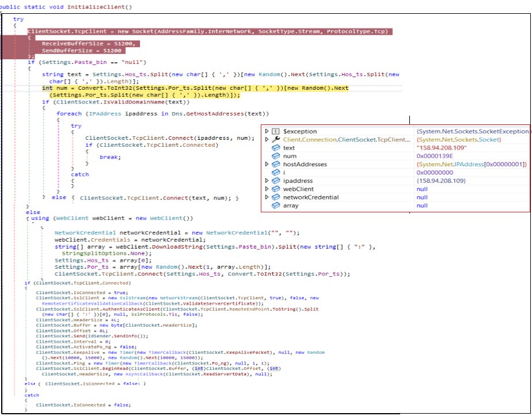Select the 0x00000000 value of i
This screenshot has height=416, width=532.
coord(435,173)
